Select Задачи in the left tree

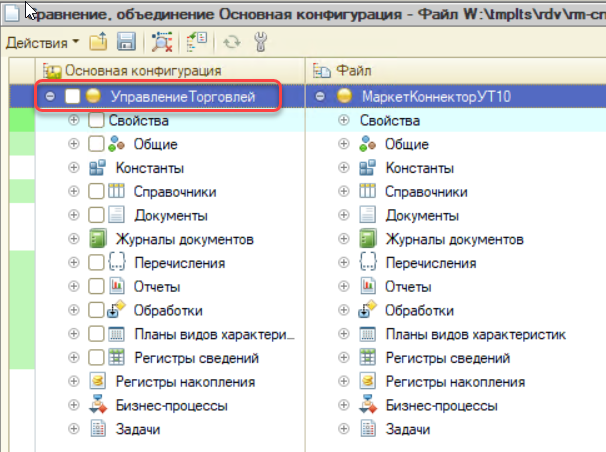point(138,429)
